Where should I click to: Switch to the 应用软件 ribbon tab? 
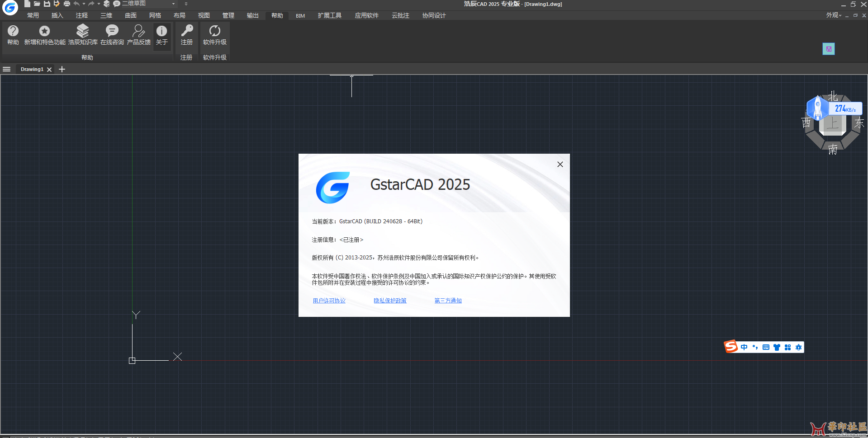(367, 15)
